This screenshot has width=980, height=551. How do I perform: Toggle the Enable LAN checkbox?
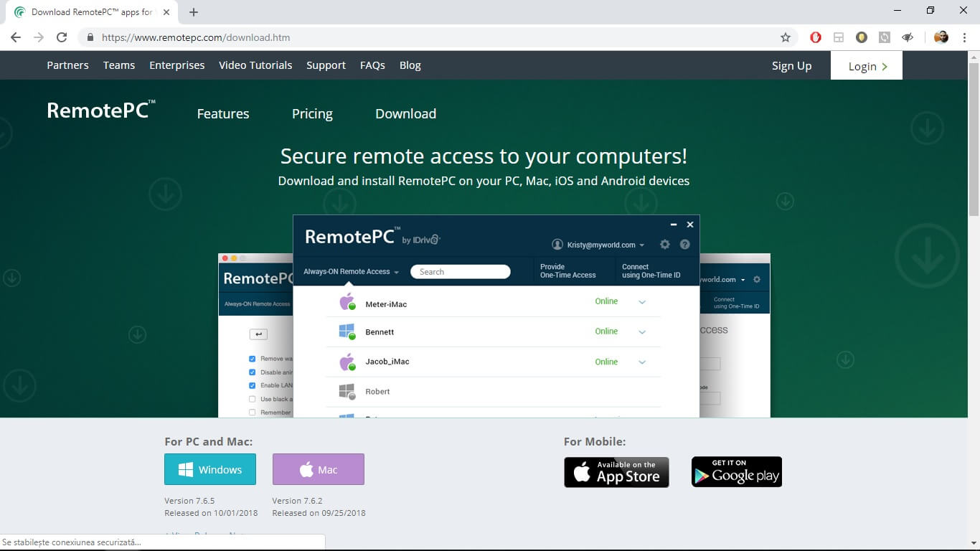[x=252, y=385]
